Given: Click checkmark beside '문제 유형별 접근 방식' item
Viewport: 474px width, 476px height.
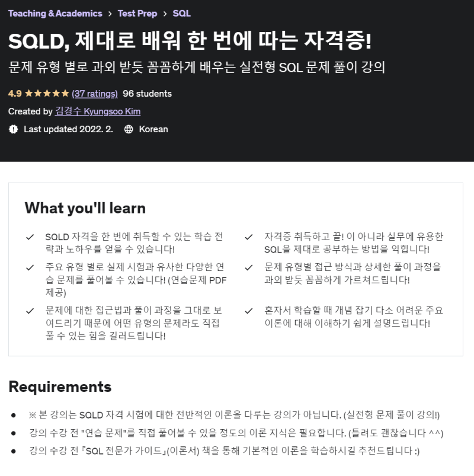Looking at the screenshot, I should (x=249, y=267).
